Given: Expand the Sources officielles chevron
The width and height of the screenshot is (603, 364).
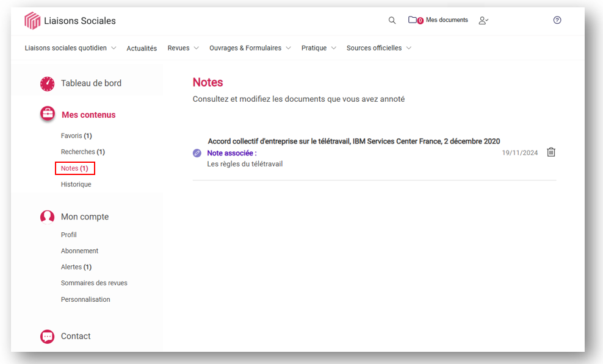Looking at the screenshot, I should tap(409, 48).
